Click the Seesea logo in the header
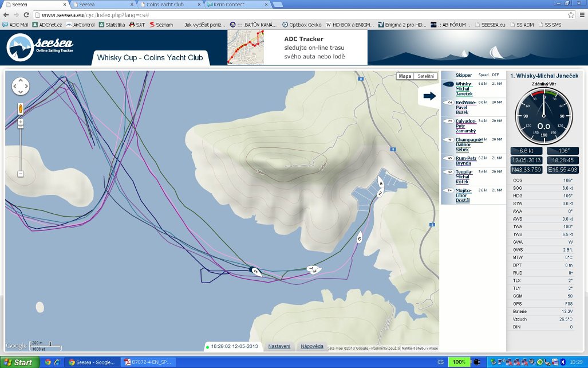Viewport: 588px width, 368px height. (x=40, y=48)
